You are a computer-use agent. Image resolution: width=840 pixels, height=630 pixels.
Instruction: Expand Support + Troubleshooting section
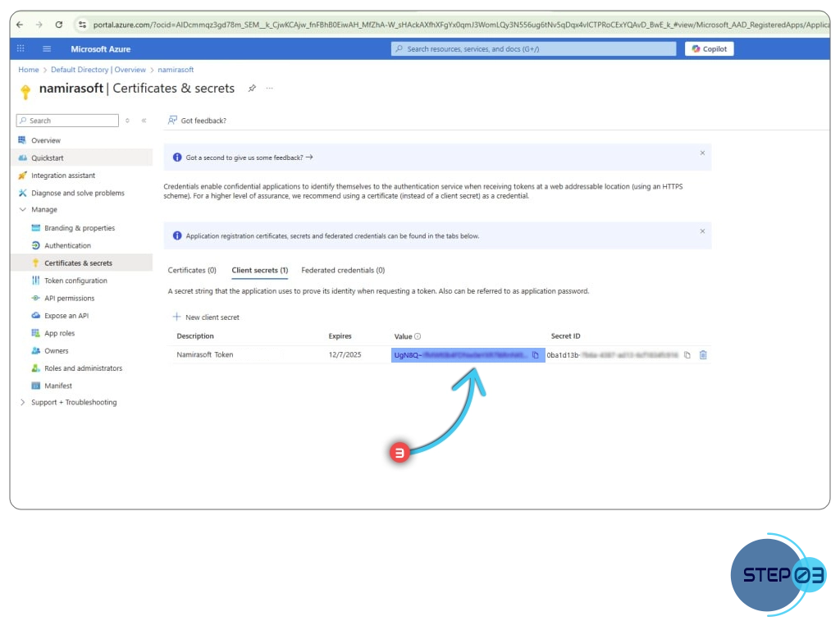tap(23, 403)
